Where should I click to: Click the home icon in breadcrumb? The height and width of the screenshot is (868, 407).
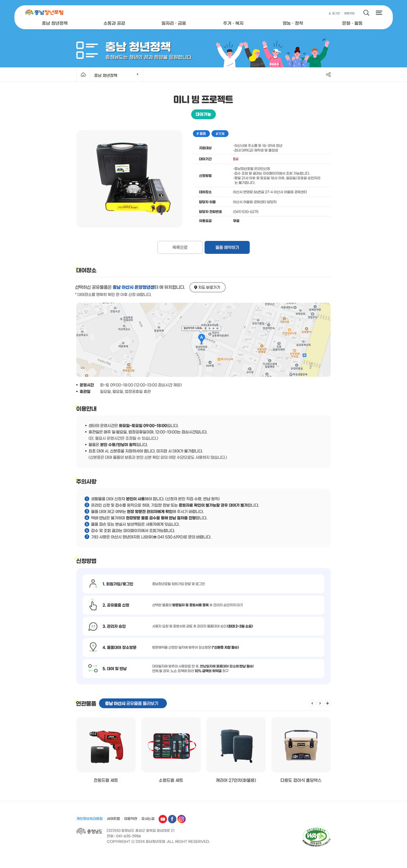click(x=83, y=75)
